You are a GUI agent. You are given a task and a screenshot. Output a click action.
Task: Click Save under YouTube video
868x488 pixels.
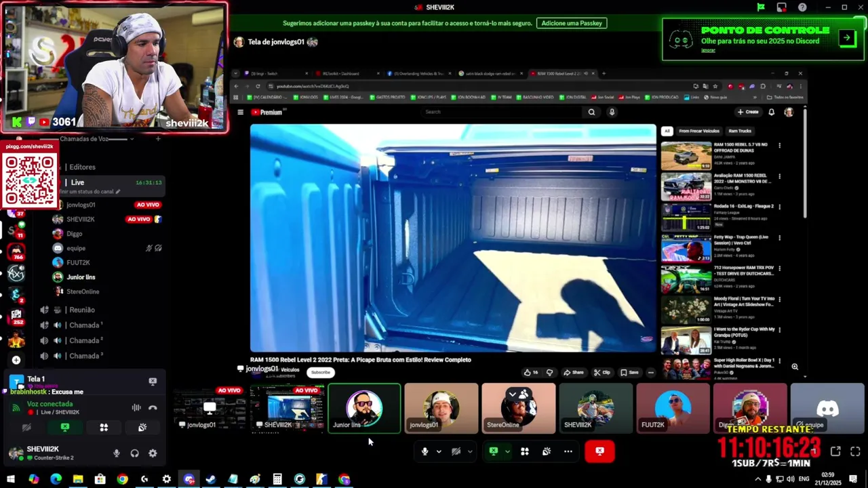(630, 372)
